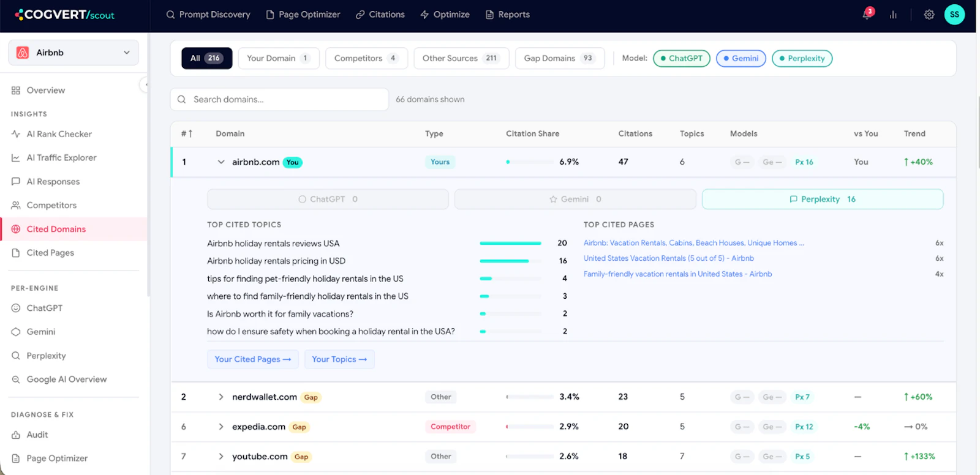Open the bar chart icon in header
The image size is (980, 475).
click(x=893, y=15)
